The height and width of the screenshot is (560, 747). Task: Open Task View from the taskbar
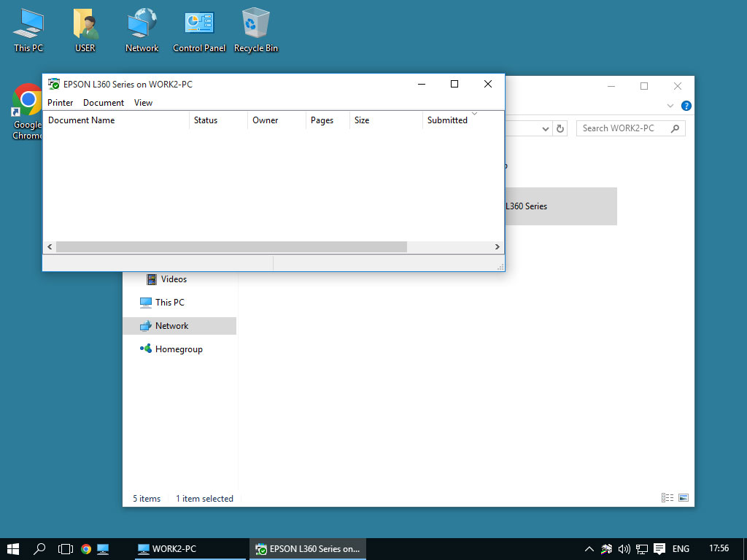click(66, 549)
